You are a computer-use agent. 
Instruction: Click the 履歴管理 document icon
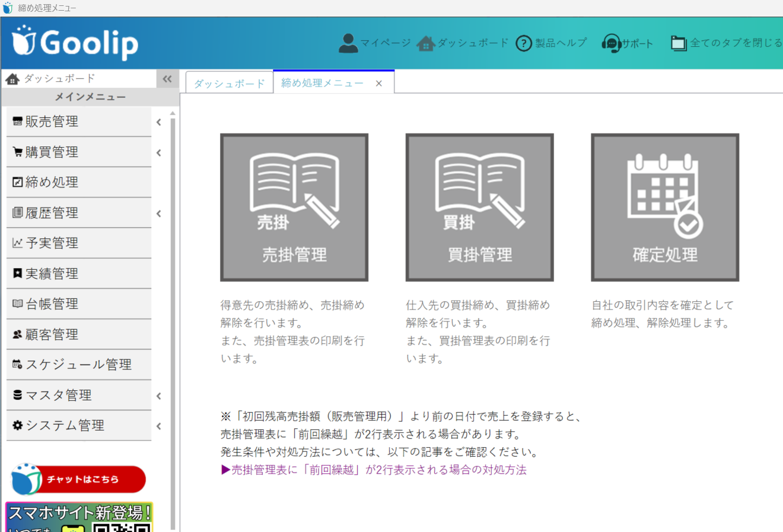[x=18, y=212]
